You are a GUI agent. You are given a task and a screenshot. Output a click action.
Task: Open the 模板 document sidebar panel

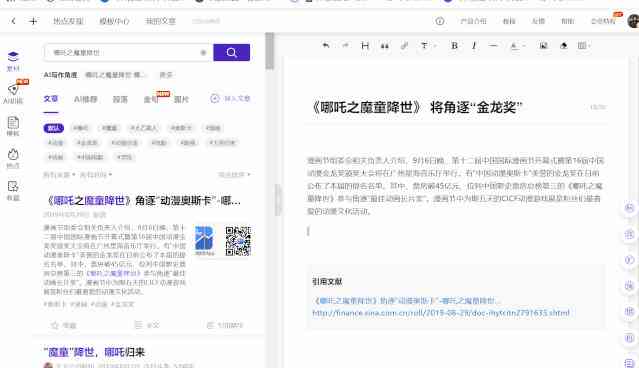coord(13,126)
